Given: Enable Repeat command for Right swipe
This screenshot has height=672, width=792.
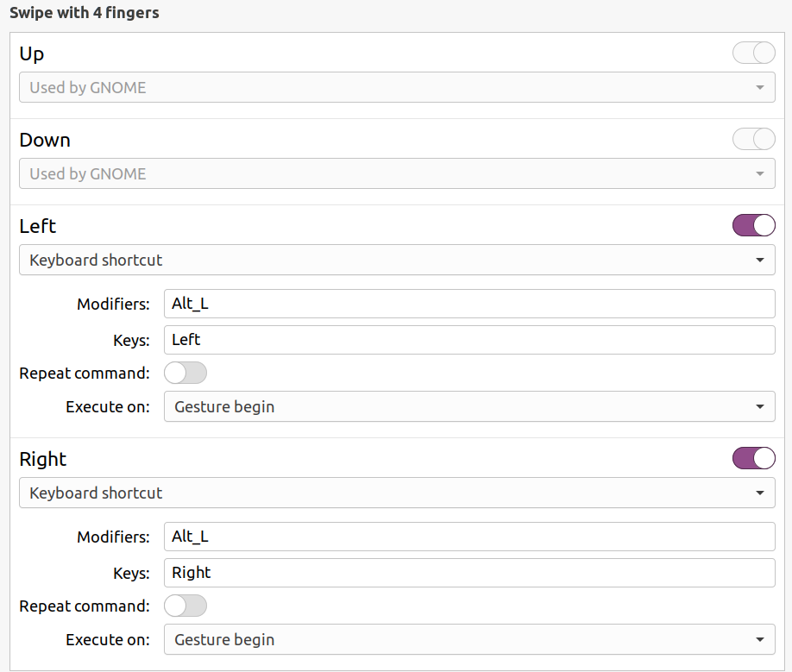Looking at the screenshot, I should tap(185, 606).
